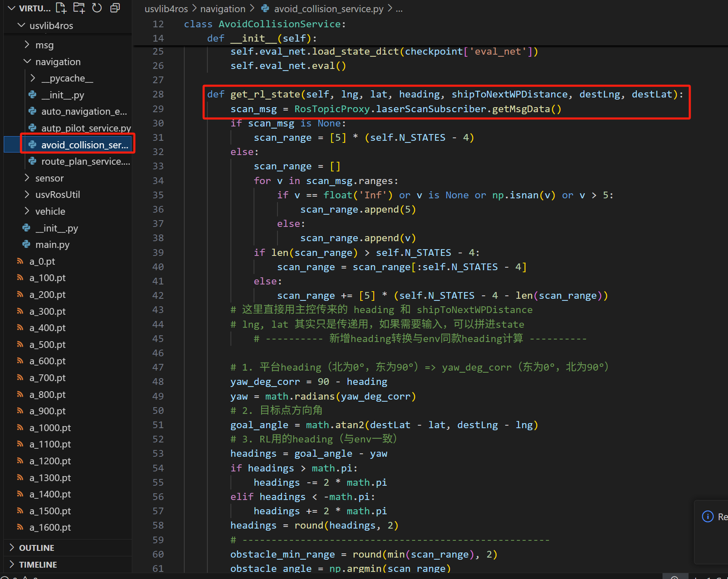Open autp_pilot_service.py file
This screenshot has width=728, height=579.
[x=86, y=128]
